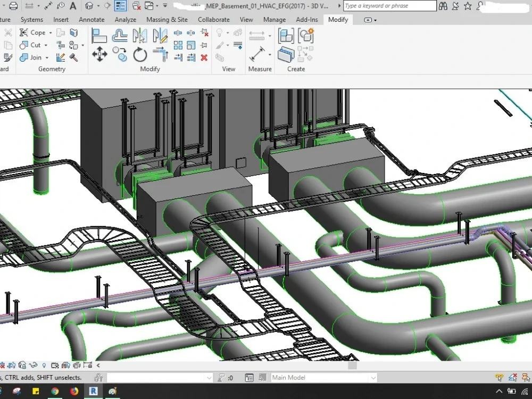The width and height of the screenshot is (532, 399).
Task: Click the Split with Gap tool
Action: tap(191, 33)
